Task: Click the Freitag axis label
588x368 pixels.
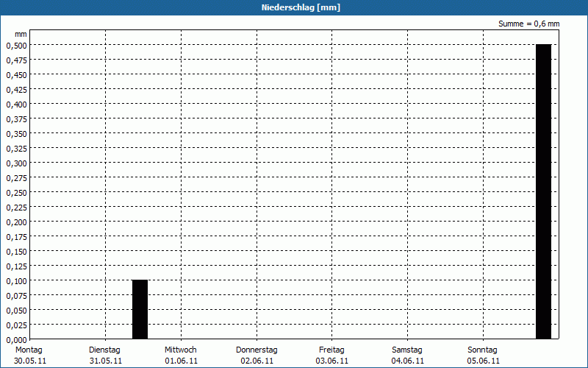Action: click(x=331, y=350)
